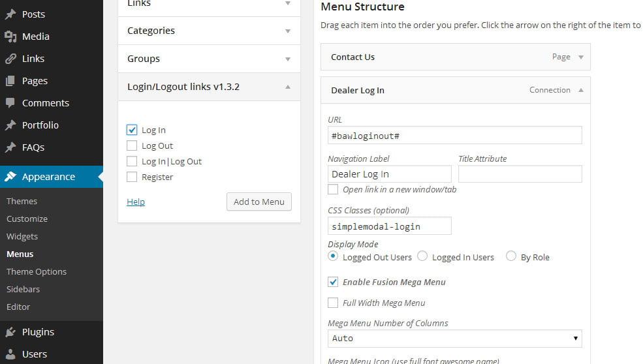Click the Plugins plug icon
Image resolution: width=643 pixels, height=364 pixels.
coord(10,332)
